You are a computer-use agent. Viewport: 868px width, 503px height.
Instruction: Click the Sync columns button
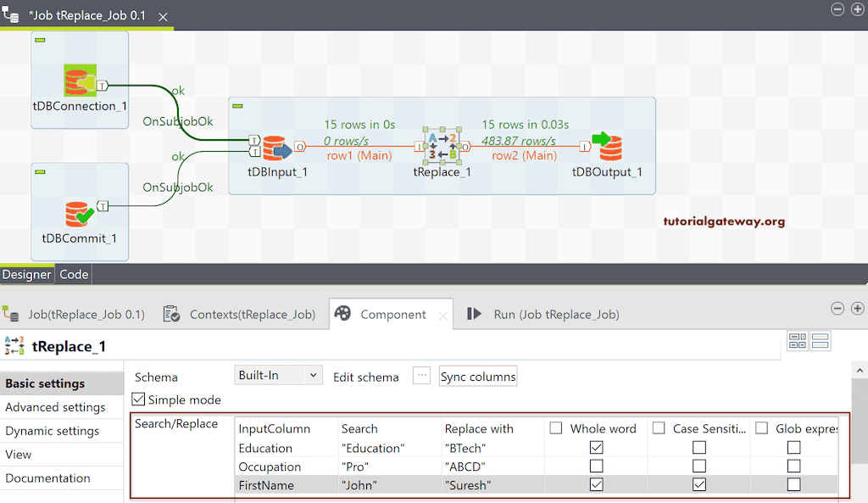click(x=477, y=375)
